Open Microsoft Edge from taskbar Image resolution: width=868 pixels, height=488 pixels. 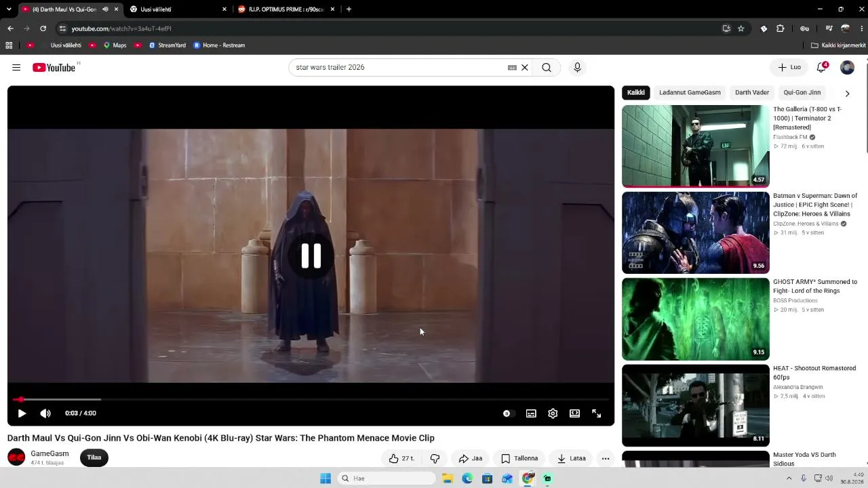click(x=467, y=479)
